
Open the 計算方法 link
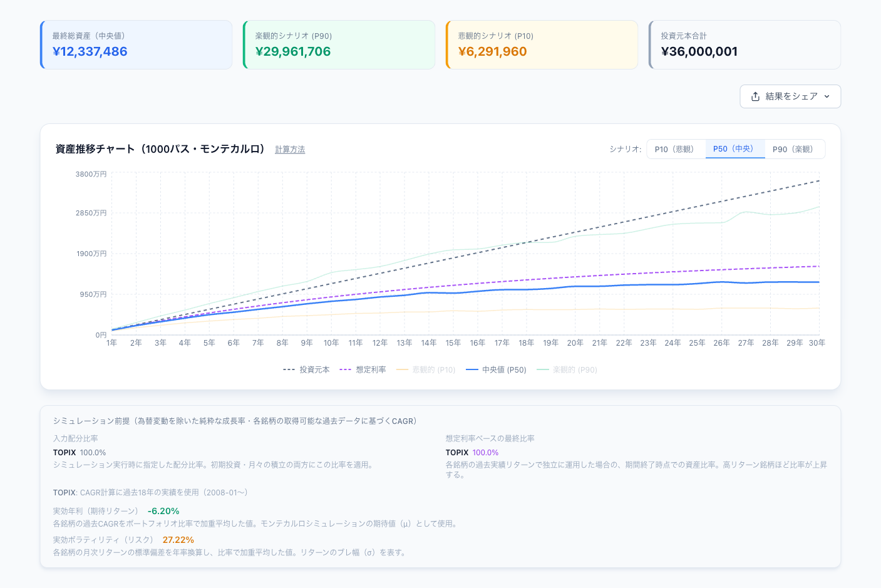(290, 150)
